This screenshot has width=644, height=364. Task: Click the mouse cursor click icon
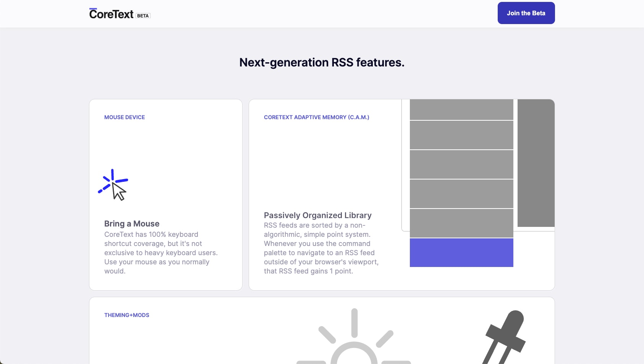tap(113, 185)
